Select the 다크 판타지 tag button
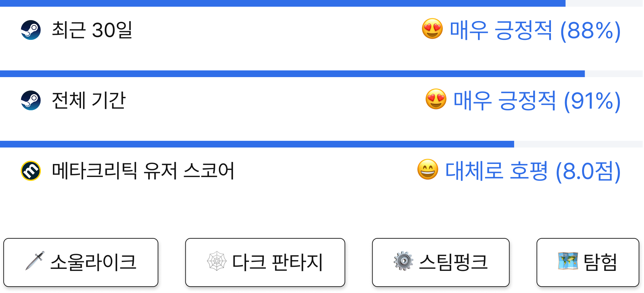The image size is (644, 293). [x=265, y=262]
